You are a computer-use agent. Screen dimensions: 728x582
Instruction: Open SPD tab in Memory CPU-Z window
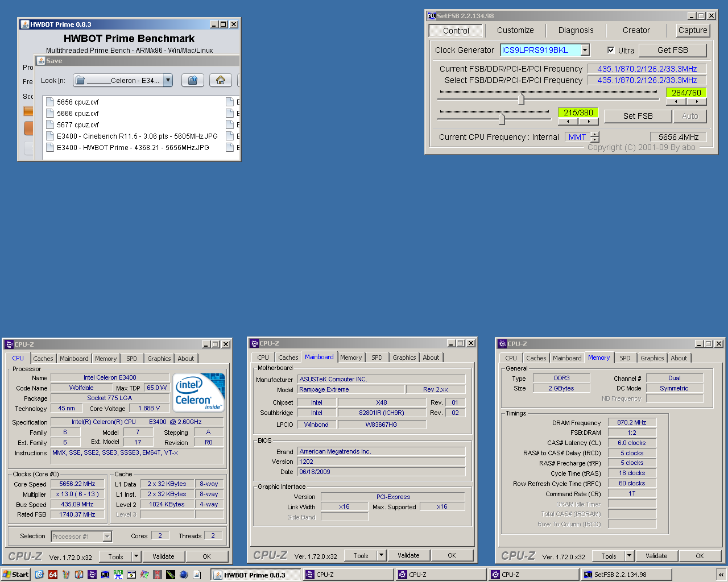(625, 358)
